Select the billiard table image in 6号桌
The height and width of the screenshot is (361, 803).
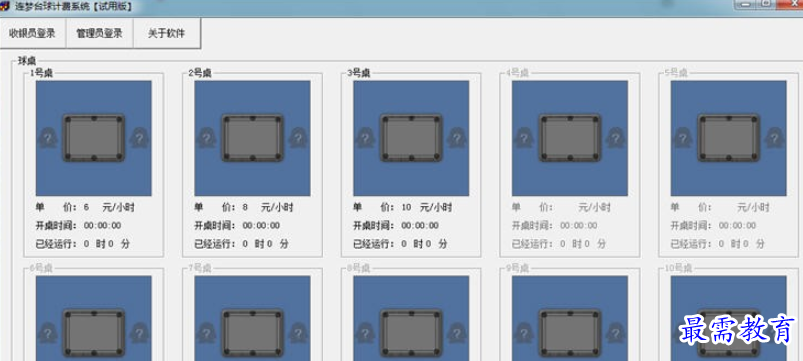(94, 333)
